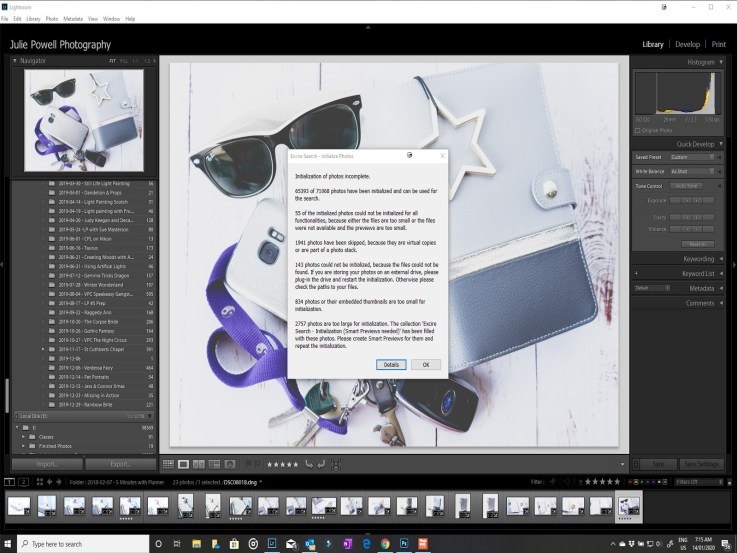
Task: Open Survey view from the toolbar
Action: point(214,464)
